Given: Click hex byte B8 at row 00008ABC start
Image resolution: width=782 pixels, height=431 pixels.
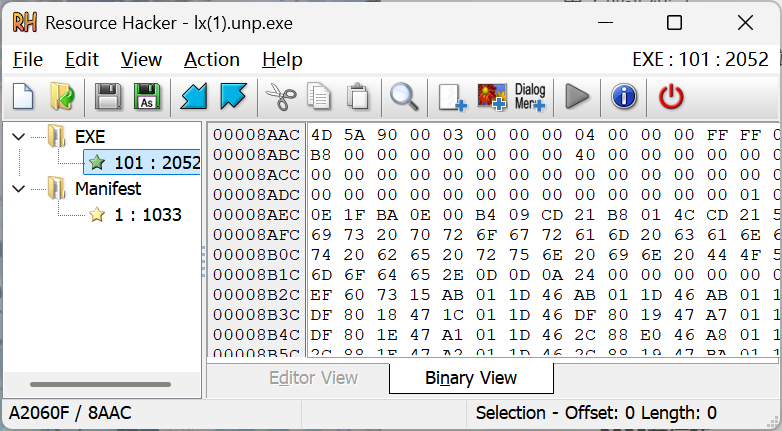Looking at the screenshot, I should 321,155.
